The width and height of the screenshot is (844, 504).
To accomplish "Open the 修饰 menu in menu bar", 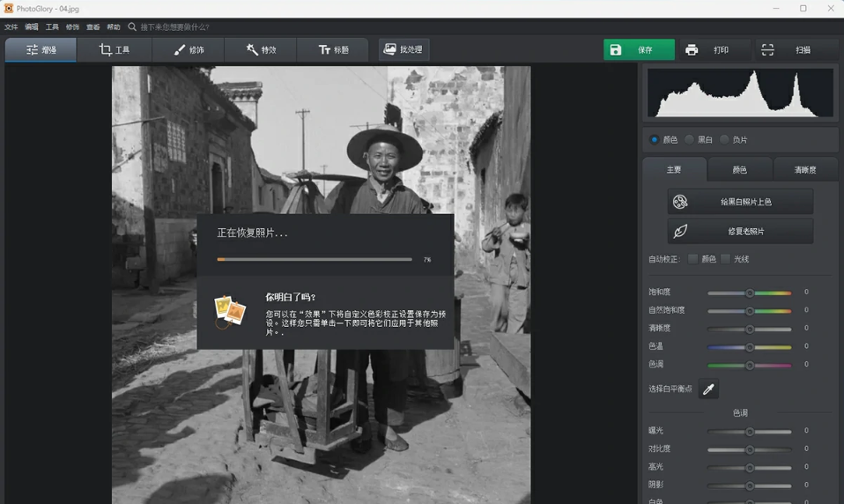I will tap(72, 27).
